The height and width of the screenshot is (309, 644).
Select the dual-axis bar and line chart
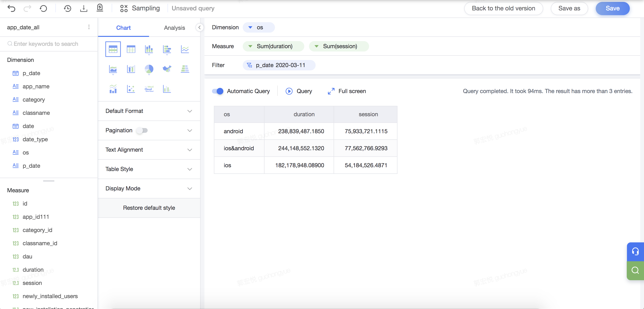click(131, 69)
